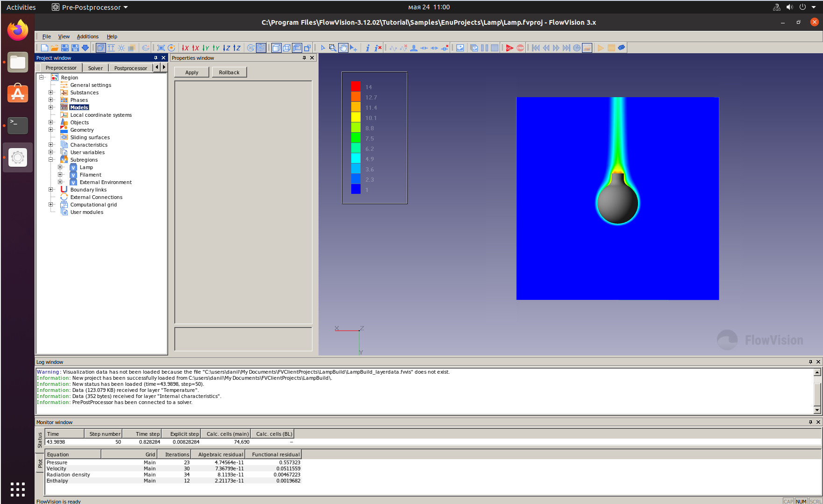The width and height of the screenshot is (823, 504).
Task: Click the blue info 'i' icon
Action: pyautogui.click(x=368, y=48)
